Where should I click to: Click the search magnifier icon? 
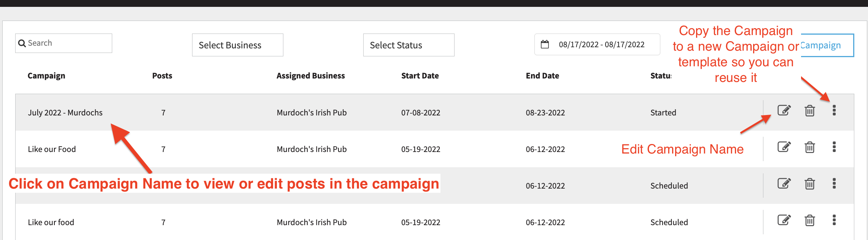click(22, 43)
